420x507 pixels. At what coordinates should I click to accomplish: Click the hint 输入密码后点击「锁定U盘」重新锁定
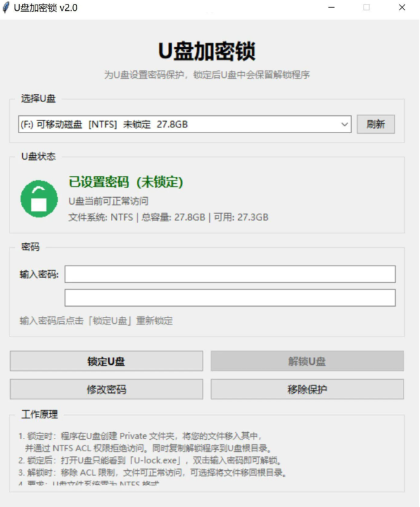click(x=96, y=321)
